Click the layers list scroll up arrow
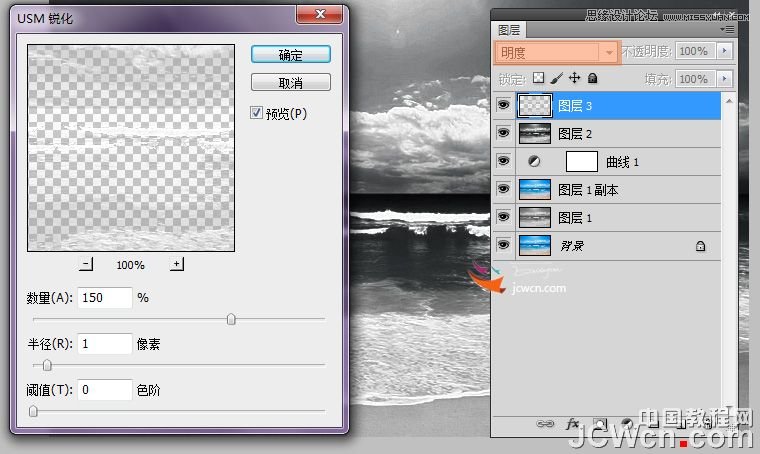 pos(728,101)
